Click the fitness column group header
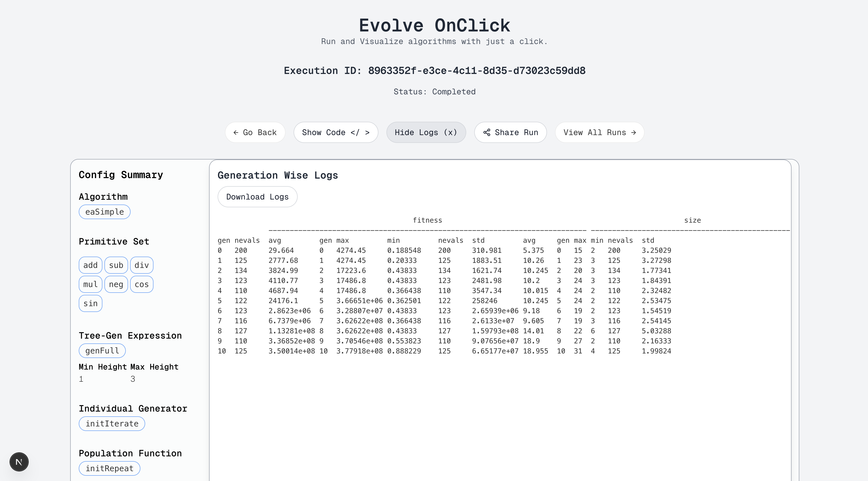The width and height of the screenshot is (868, 481). tap(427, 220)
